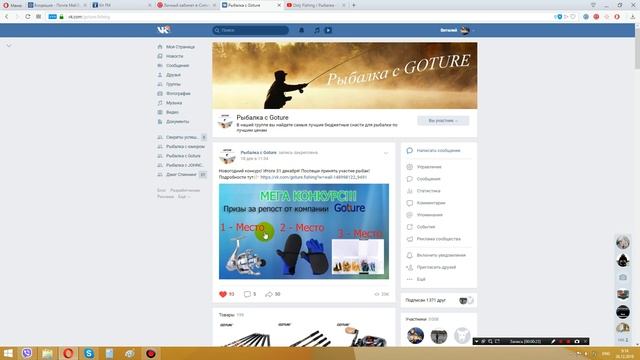Open the МЕГА КОНКУРС post image

(x=304, y=231)
